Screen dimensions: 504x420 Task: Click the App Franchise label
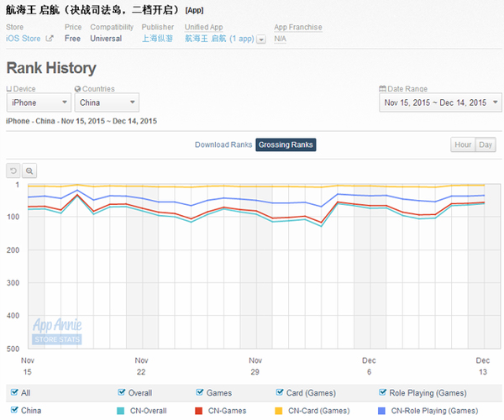(x=298, y=28)
